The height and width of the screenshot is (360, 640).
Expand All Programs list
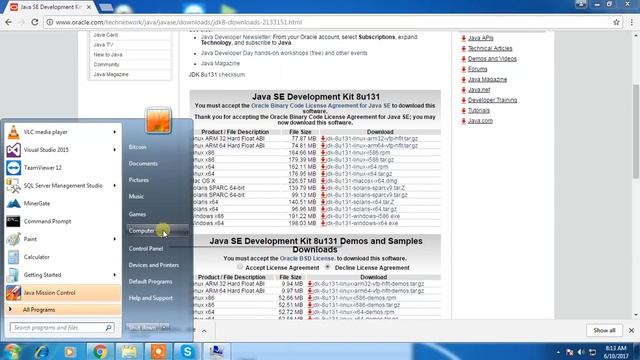[63, 310]
